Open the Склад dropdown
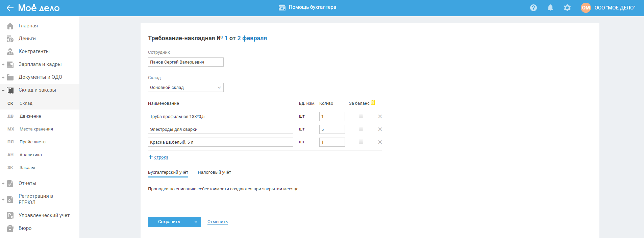The width and height of the screenshot is (644, 238). (185, 88)
